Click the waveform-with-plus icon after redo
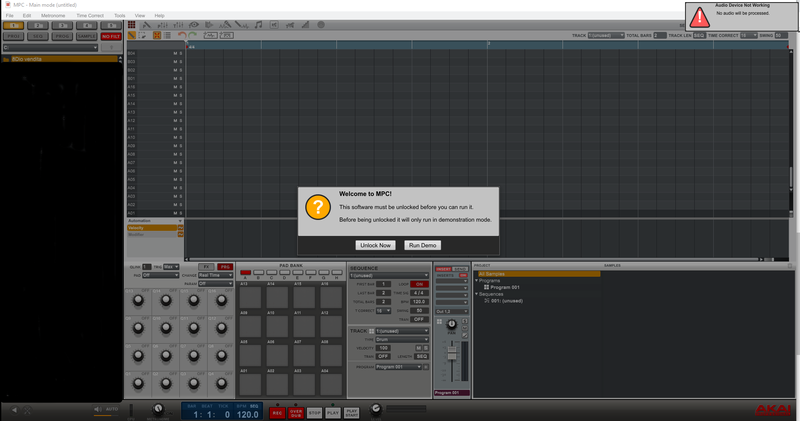800x421 pixels. [210, 35]
